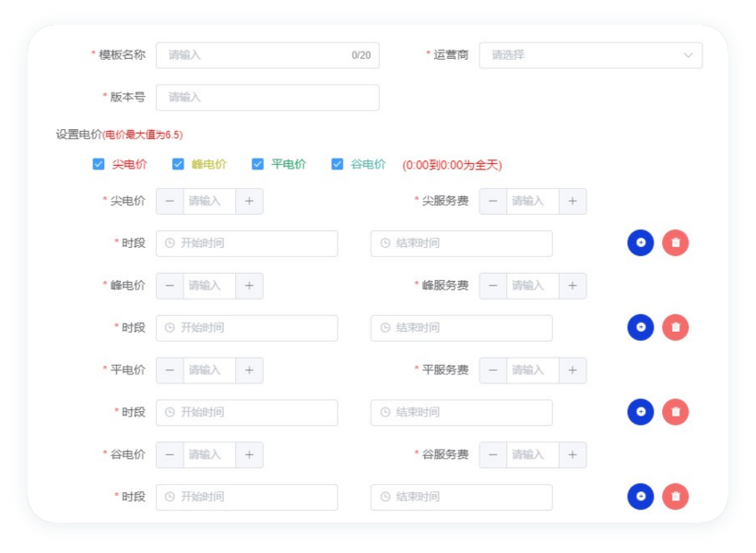Click red trash button in 峰电价 时段 row
Viewport: 756px width, 553px height.
pyautogui.click(x=675, y=327)
